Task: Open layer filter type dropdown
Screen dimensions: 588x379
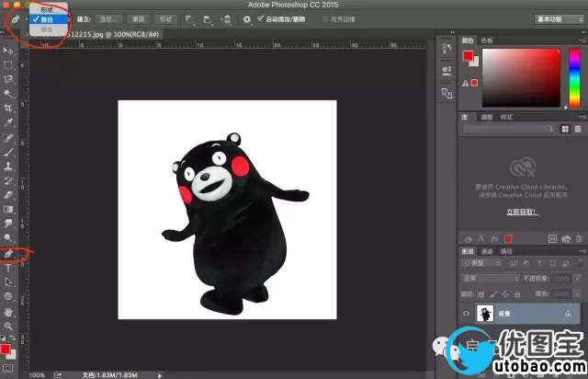Action: pyautogui.click(x=481, y=263)
